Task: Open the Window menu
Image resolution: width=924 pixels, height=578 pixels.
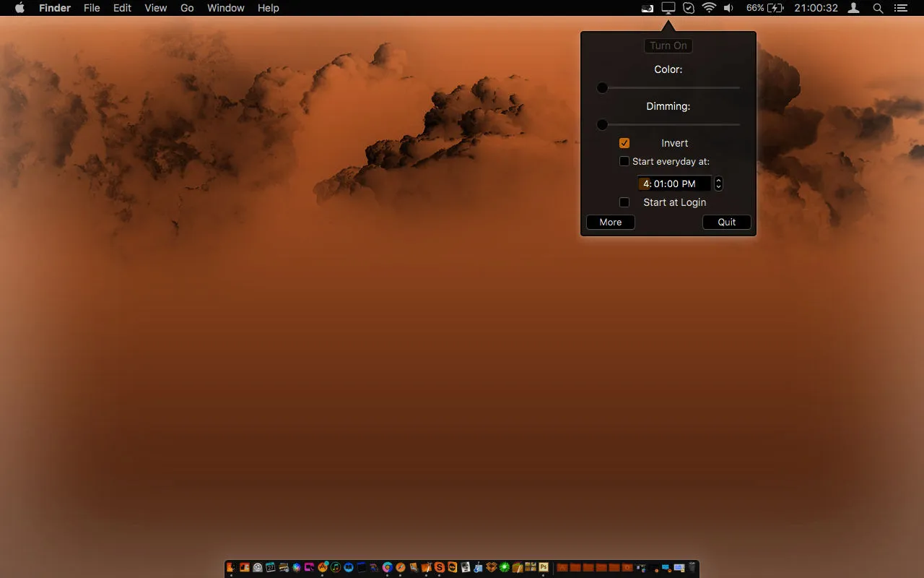Action: pos(225,8)
